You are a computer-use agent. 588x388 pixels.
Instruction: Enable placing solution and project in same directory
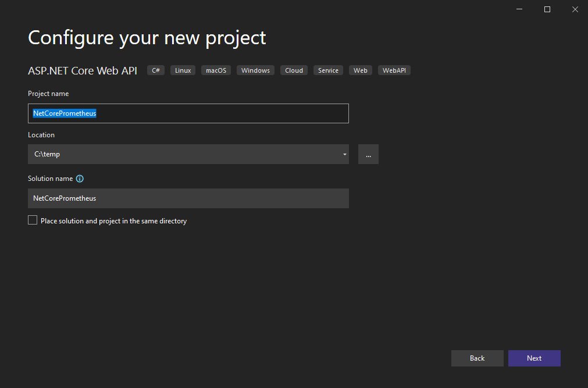(33, 220)
